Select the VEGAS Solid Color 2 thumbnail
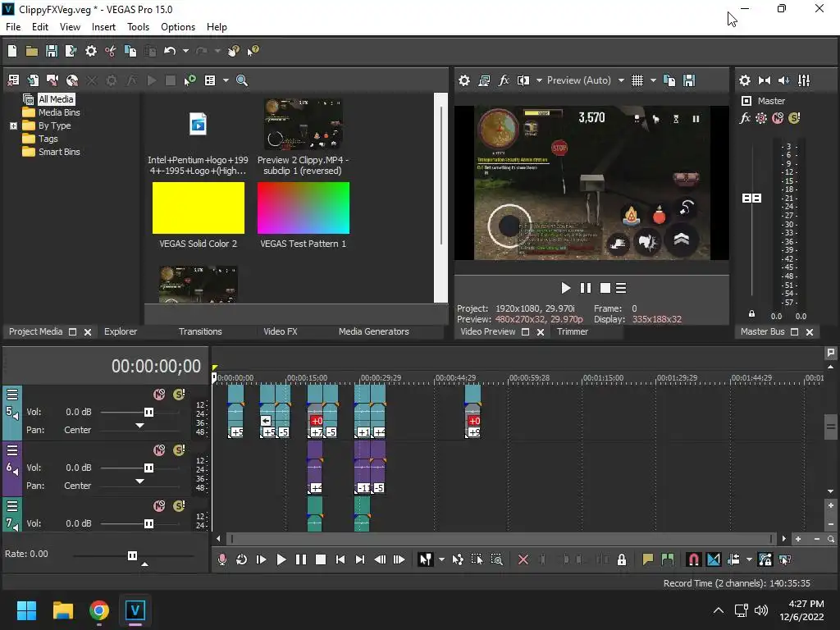 199,208
